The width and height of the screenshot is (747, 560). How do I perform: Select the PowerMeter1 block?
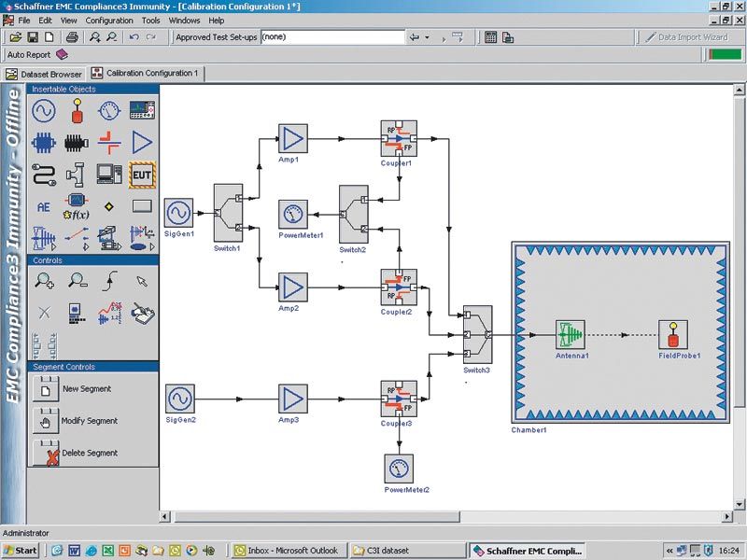pos(293,215)
